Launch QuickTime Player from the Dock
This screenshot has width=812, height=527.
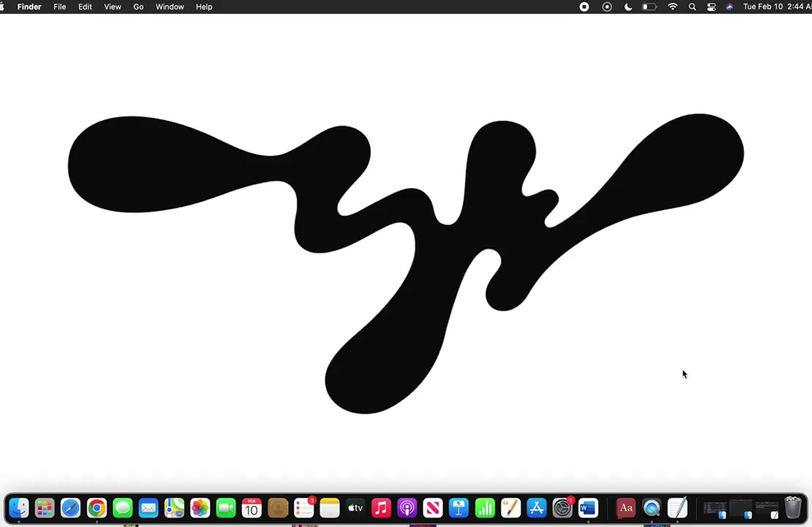[x=652, y=508]
